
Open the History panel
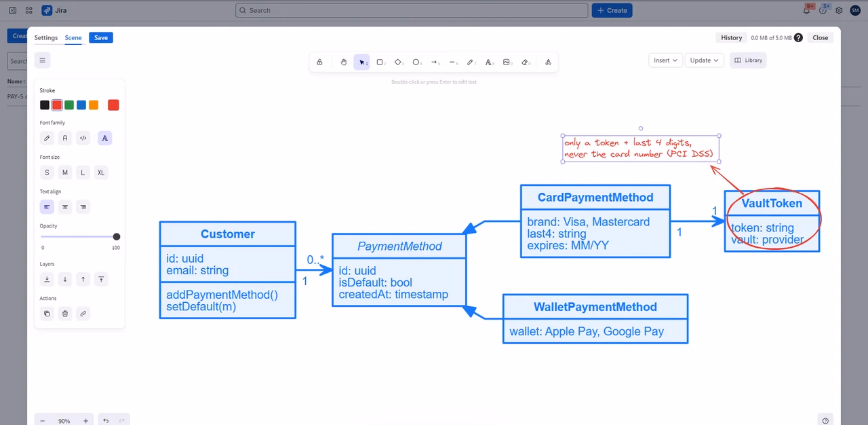point(731,38)
